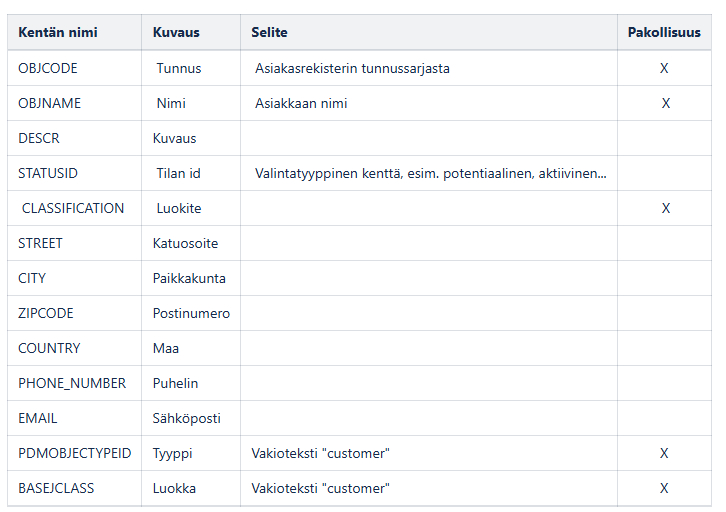
Task: Click the DESCR field name cell
Action: click(39, 138)
